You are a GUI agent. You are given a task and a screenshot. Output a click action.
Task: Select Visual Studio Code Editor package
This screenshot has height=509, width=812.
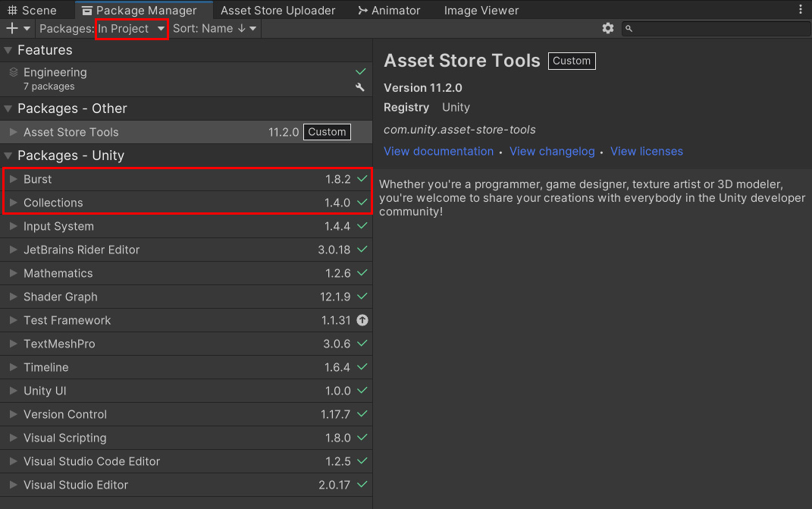point(186,461)
